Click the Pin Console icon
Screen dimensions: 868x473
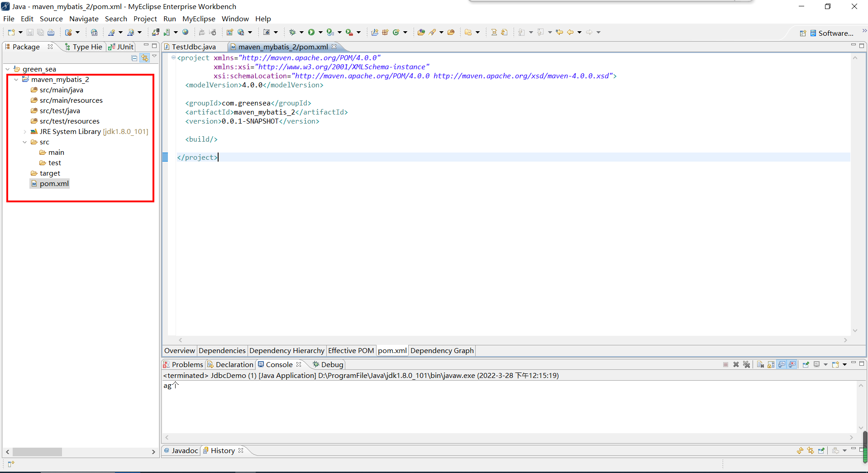806,364
